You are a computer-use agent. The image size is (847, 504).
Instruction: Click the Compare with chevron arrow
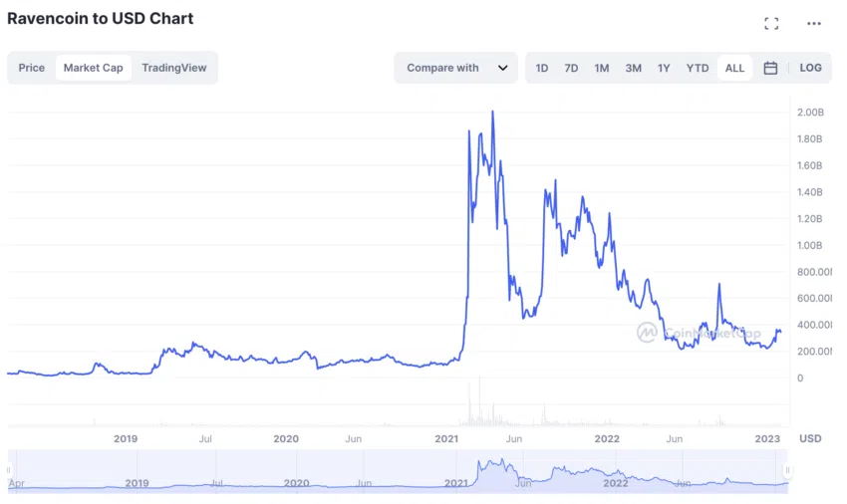[x=502, y=68]
